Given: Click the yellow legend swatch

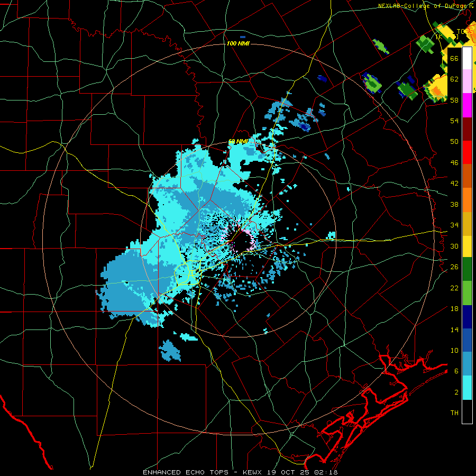Looking at the screenshot, I should [467, 246].
